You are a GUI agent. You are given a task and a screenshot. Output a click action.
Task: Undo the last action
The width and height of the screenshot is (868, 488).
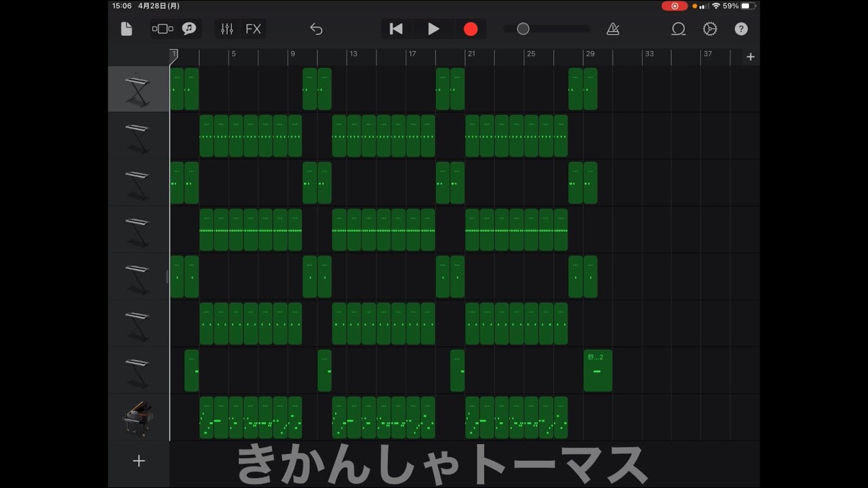tap(316, 28)
